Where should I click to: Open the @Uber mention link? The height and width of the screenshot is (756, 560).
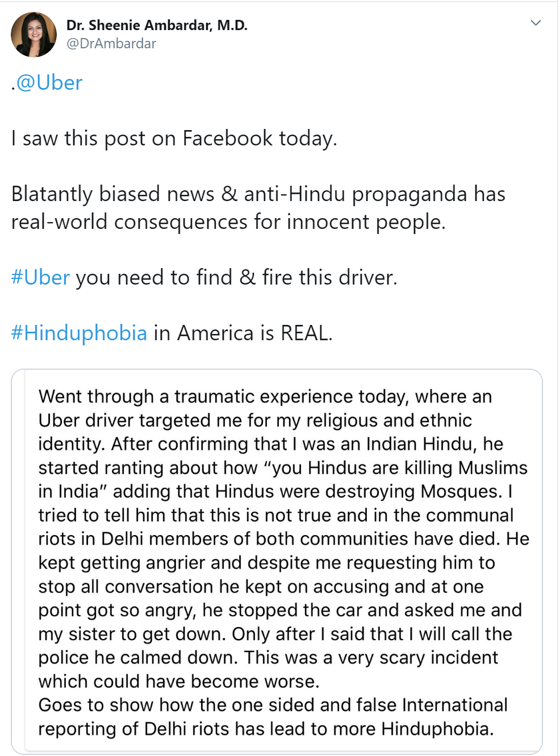(49, 83)
